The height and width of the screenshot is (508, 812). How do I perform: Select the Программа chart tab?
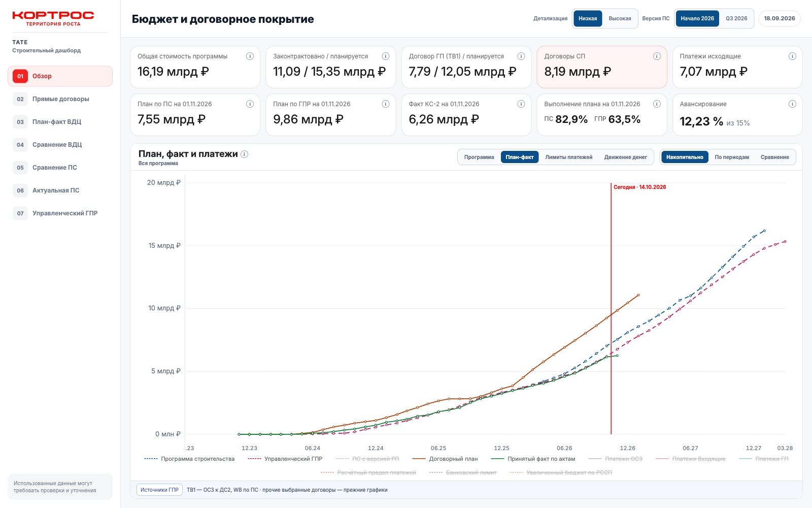(x=479, y=157)
